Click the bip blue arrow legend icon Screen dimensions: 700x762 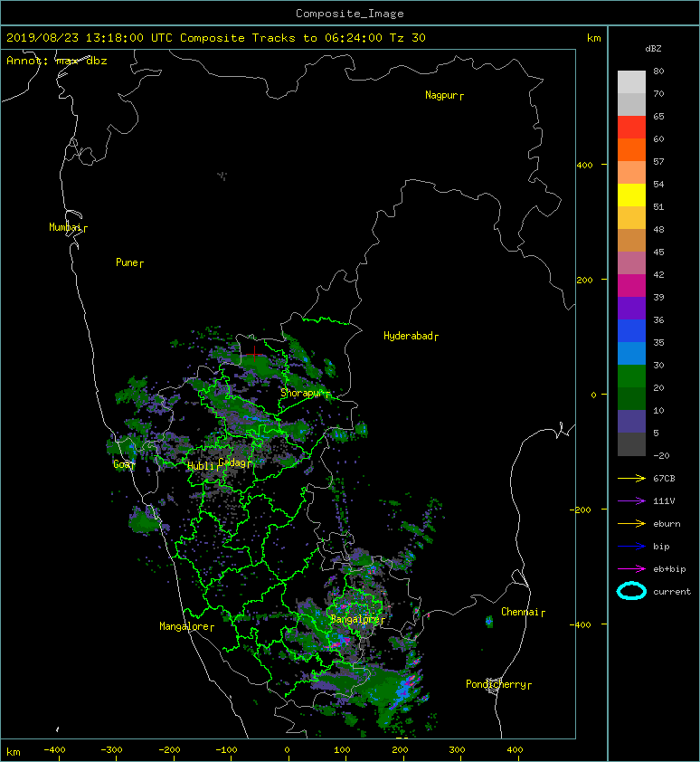pos(631,547)
